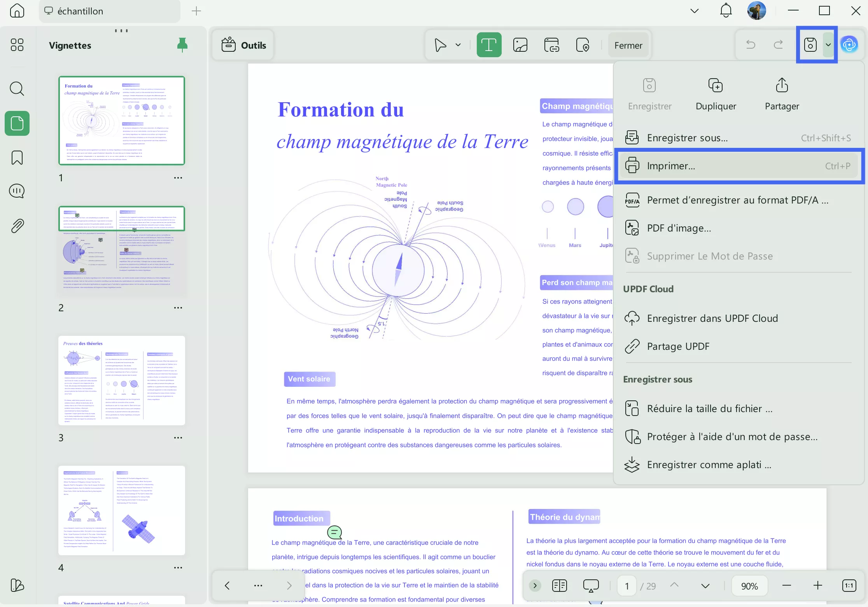868x607 pixels.
Task: Open the Comments panel in sidebar
Action: tap(17, 191)
